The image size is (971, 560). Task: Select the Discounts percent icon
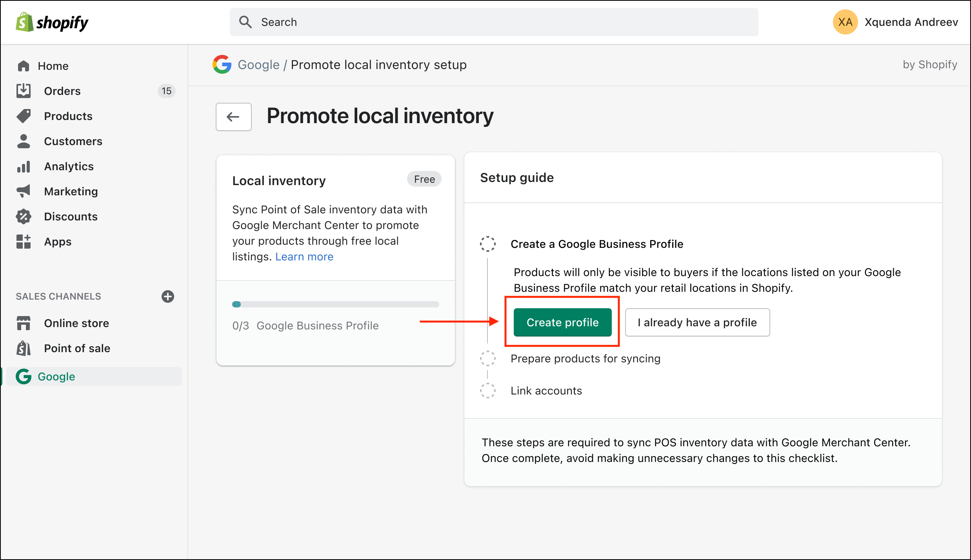[x=23, y=216]
